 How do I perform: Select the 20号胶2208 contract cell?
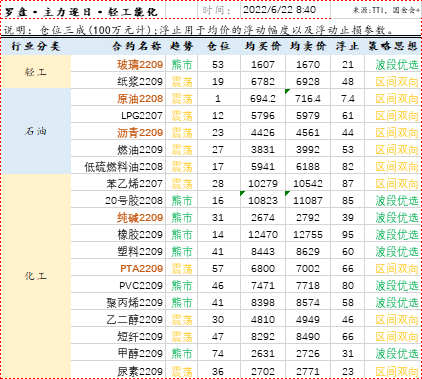(118, 200)
